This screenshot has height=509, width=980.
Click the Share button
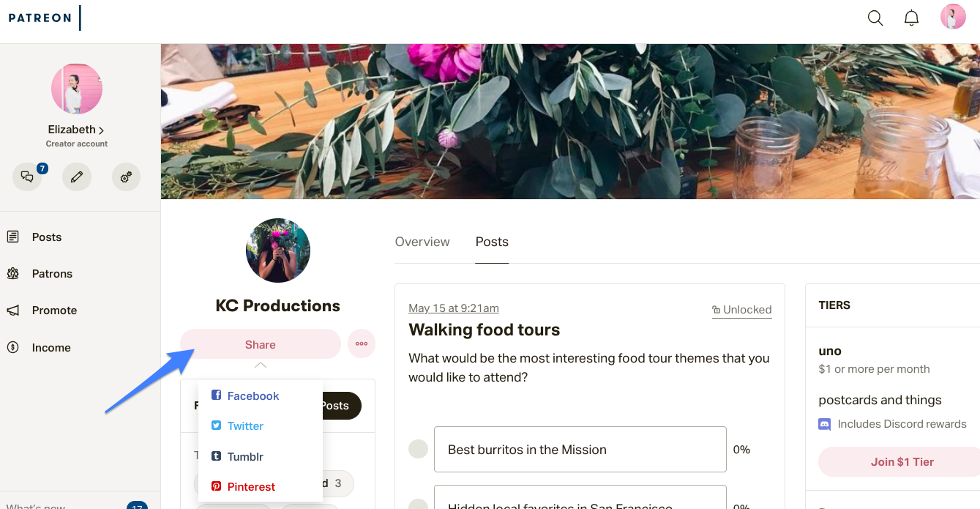pos(261,344)
